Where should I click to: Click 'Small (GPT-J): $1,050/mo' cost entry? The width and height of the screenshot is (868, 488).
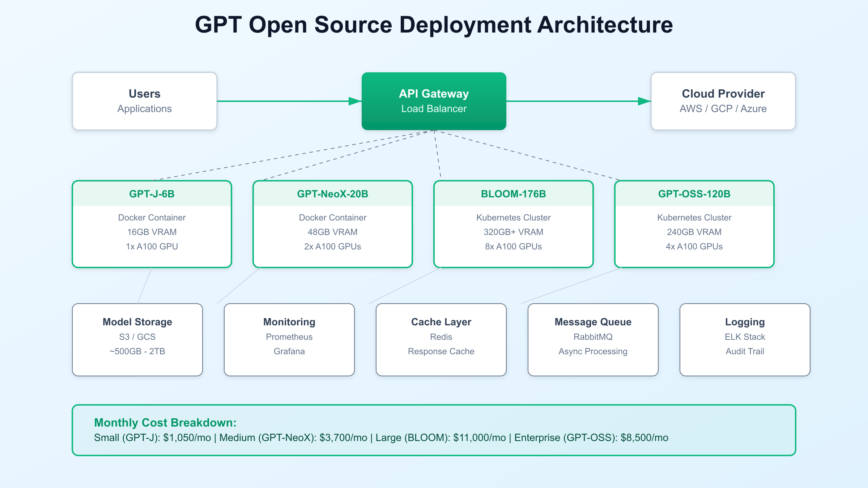[153, 438]
